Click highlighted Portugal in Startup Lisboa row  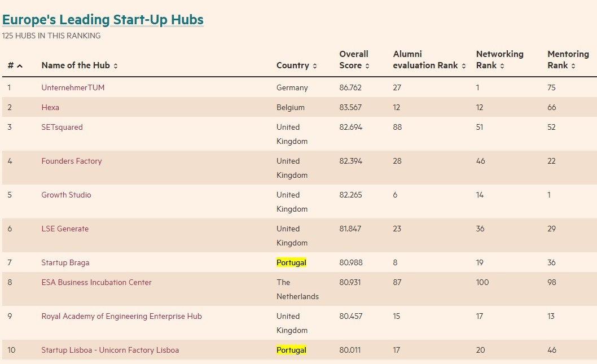point(291,350)
